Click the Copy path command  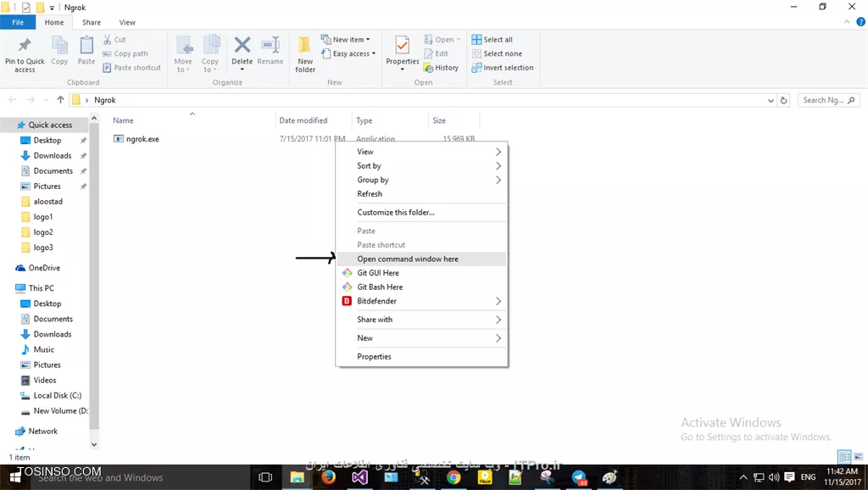tap(125, 53)
